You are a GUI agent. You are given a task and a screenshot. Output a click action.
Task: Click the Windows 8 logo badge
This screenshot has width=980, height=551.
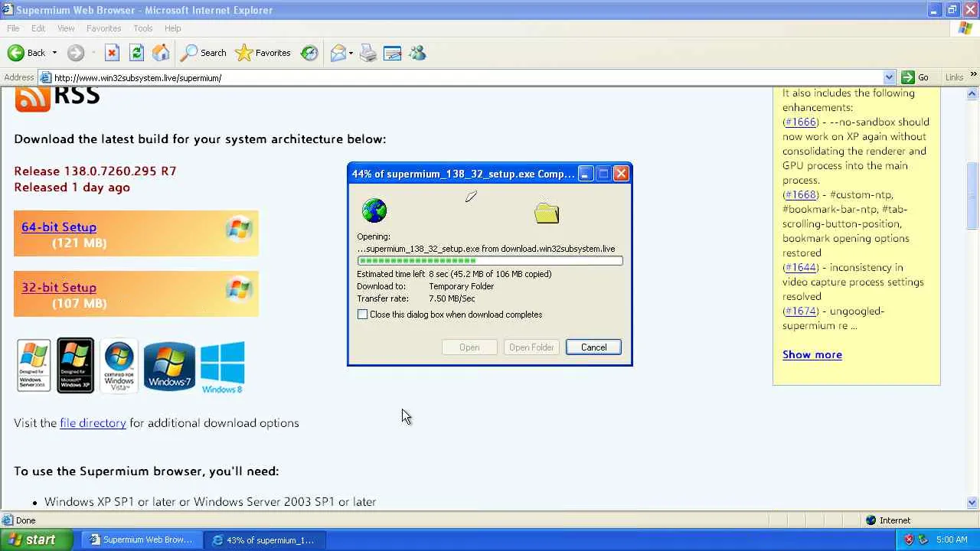tap(222, 367)
